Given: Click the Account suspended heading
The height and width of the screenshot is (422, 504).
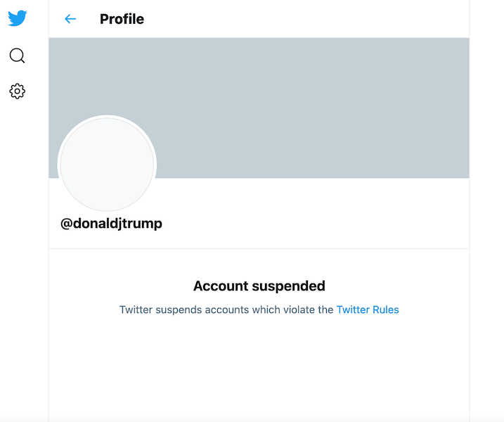Looking at the screenshot, I should point(259,286).
